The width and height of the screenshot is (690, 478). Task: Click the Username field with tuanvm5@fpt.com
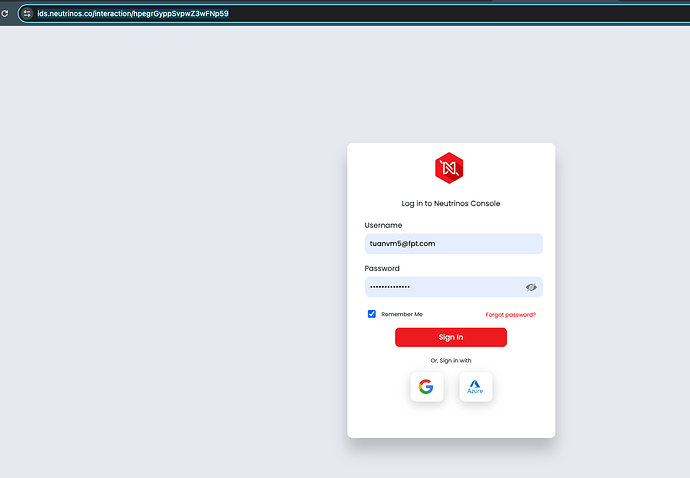[454, 244]
